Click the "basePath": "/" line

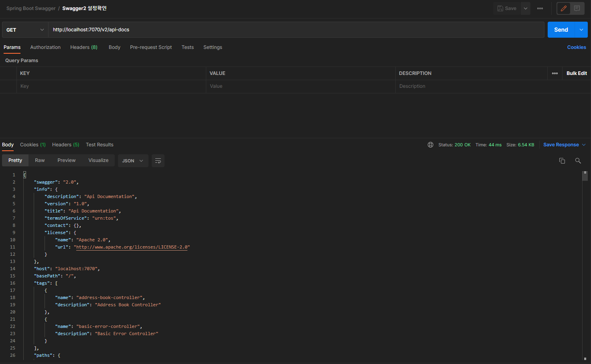point(55,276)
